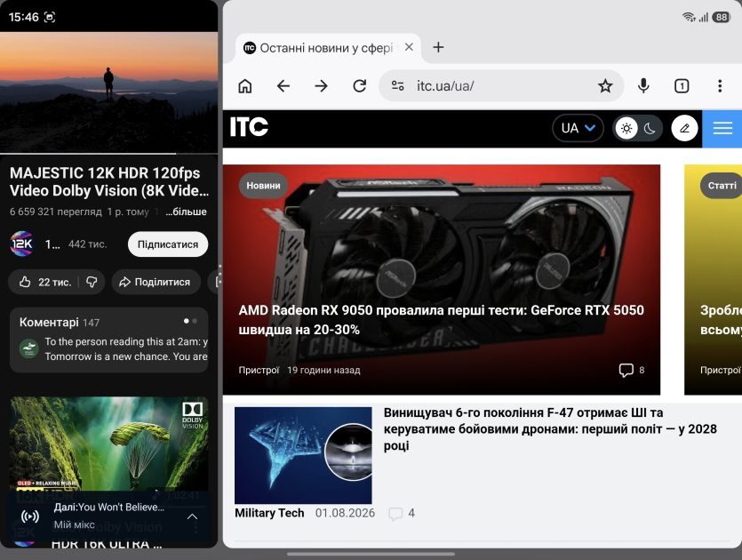Viewport: 742px width, 560px height.
Task: Check the Wi-Fi status icon
Action: point(689,18)
